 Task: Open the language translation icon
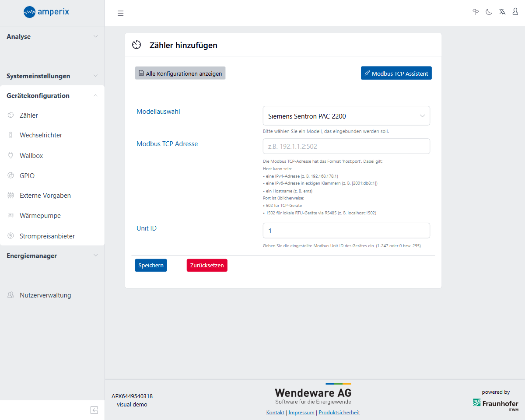[x=502, y=12]
